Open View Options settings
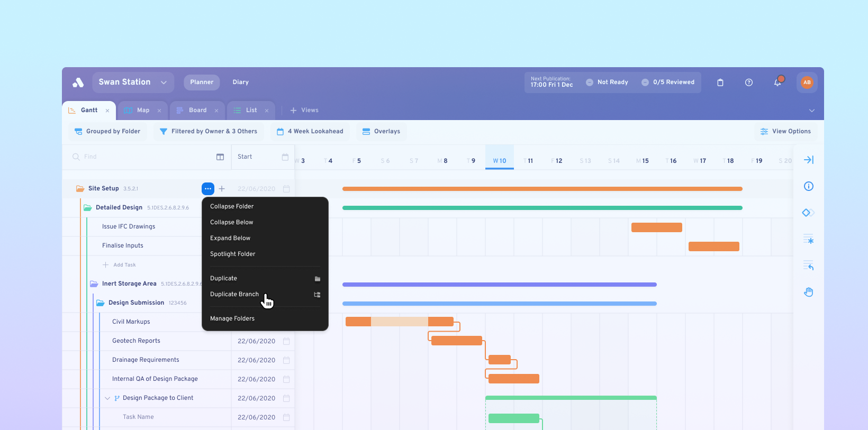This screenshot has width=868, height=430. (x=785, y=131)
